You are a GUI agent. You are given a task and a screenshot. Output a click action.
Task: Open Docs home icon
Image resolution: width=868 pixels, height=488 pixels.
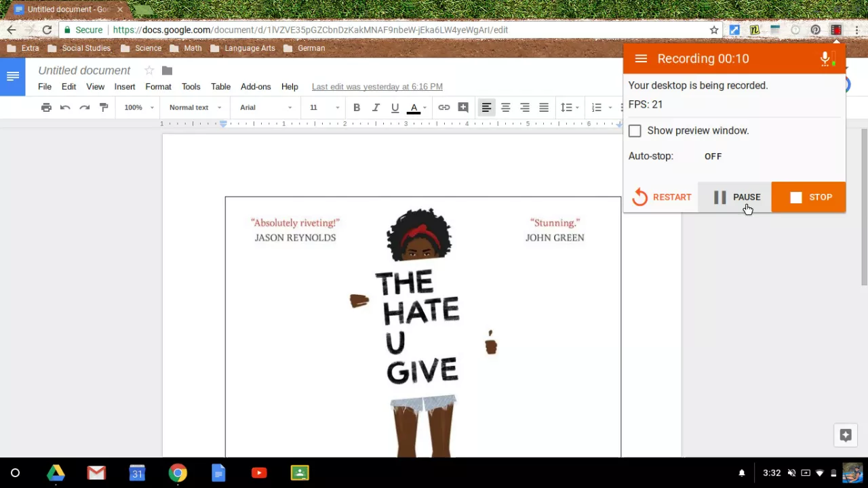click(13, 77)
